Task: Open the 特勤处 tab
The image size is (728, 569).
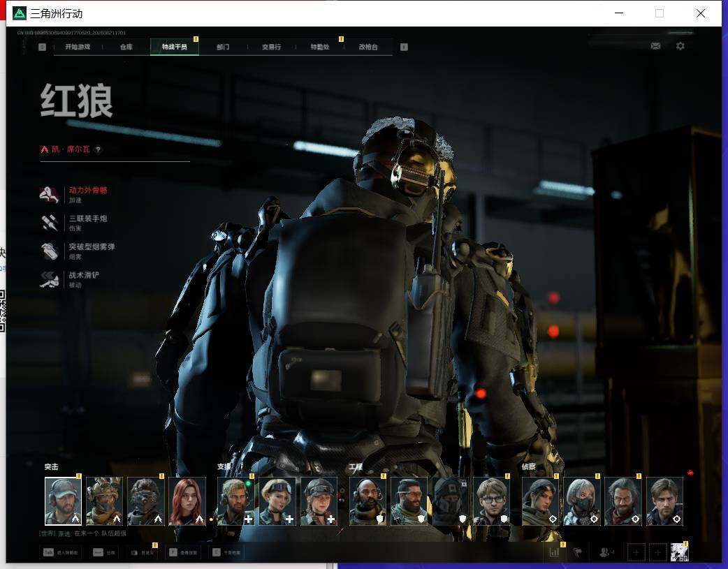Action: coord(320,47)
